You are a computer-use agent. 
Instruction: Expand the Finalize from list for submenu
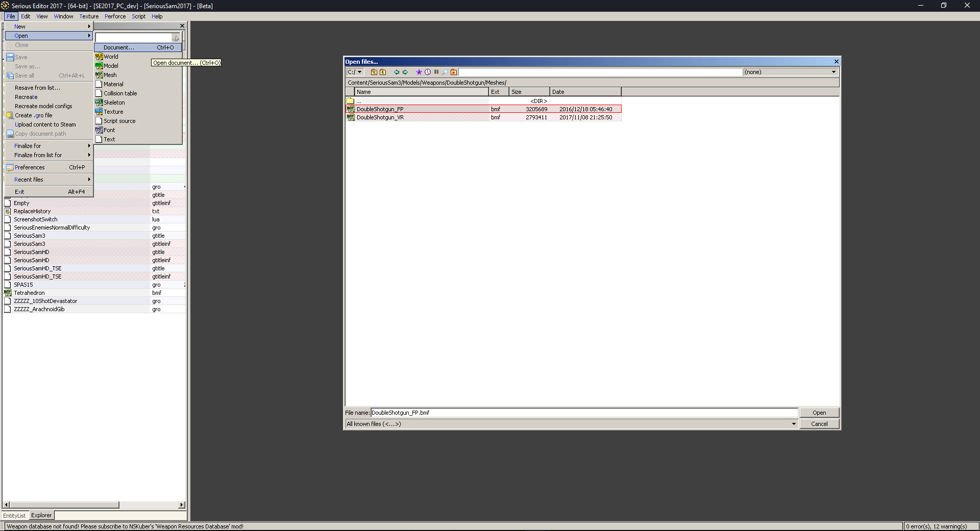[49, 155]
